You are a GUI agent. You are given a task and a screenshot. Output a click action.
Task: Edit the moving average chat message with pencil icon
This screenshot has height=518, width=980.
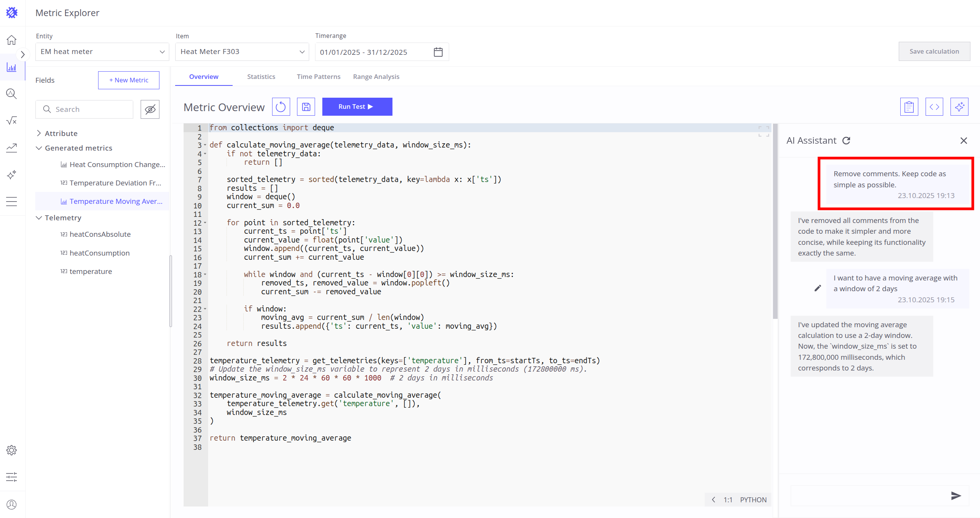817,289
